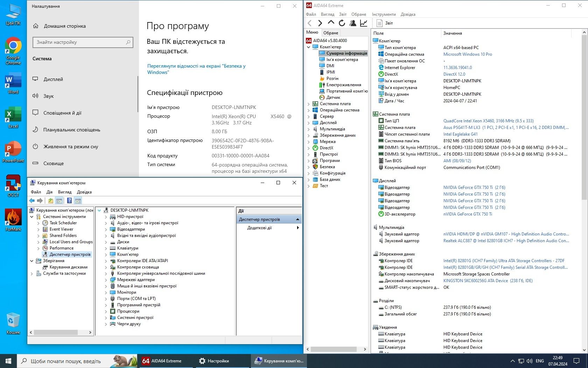Switch to Меню tab in AIDA64
Image resolution: width=588 pixels, height=368 pixels.
click(312, 32)
